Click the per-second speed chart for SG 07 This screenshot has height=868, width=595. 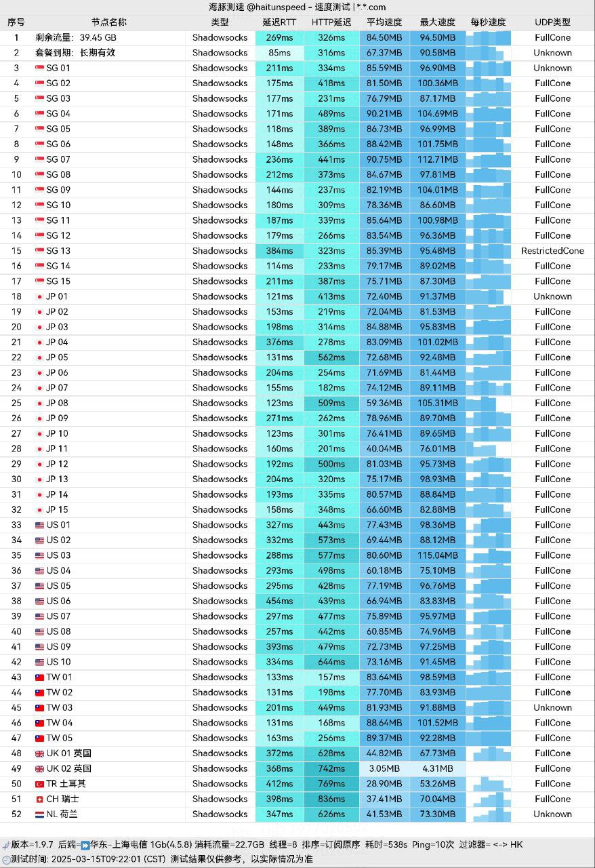(489, 159)
